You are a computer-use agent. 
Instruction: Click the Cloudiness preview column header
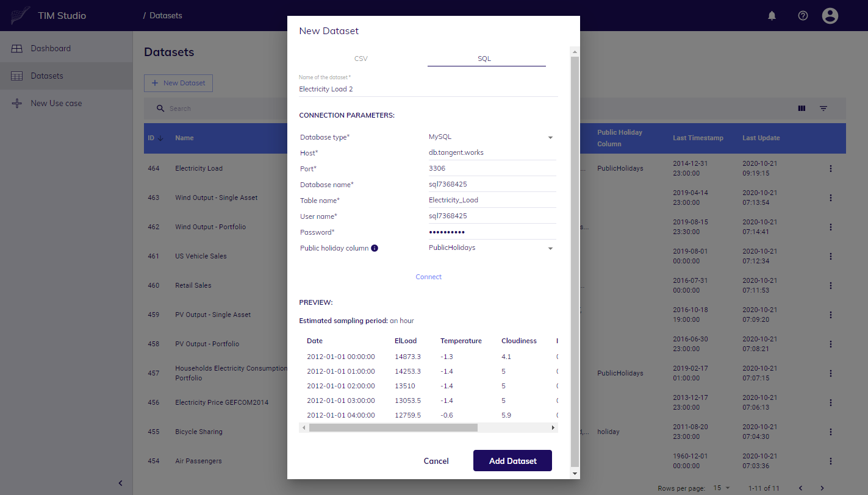pos(519,341)
